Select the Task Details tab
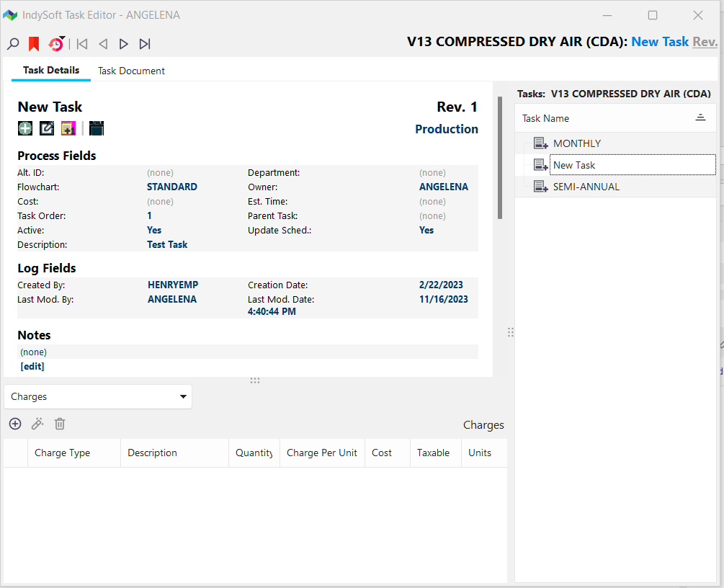The height and width of the screenshot is (588, 724). pos(51,71)
